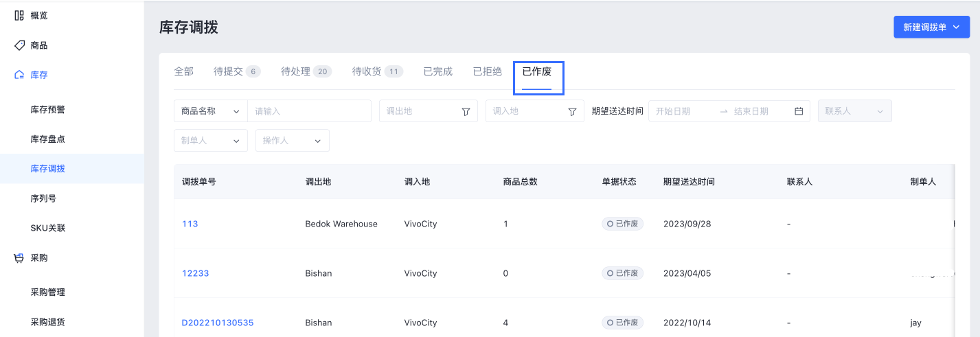Open the 序列号 sidebar item
This screenshot has width=980, height=337.
(x=44, y=198)
